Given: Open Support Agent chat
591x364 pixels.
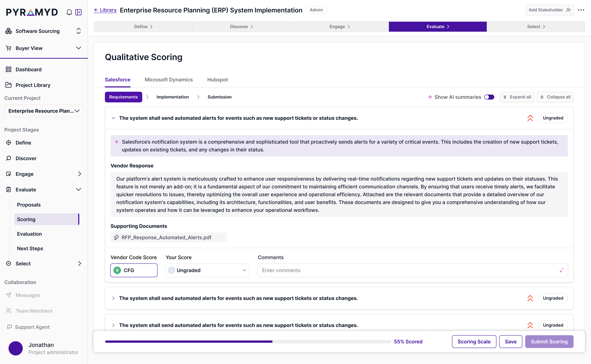Looking at the screenshot, I should [x=32, y=327].
